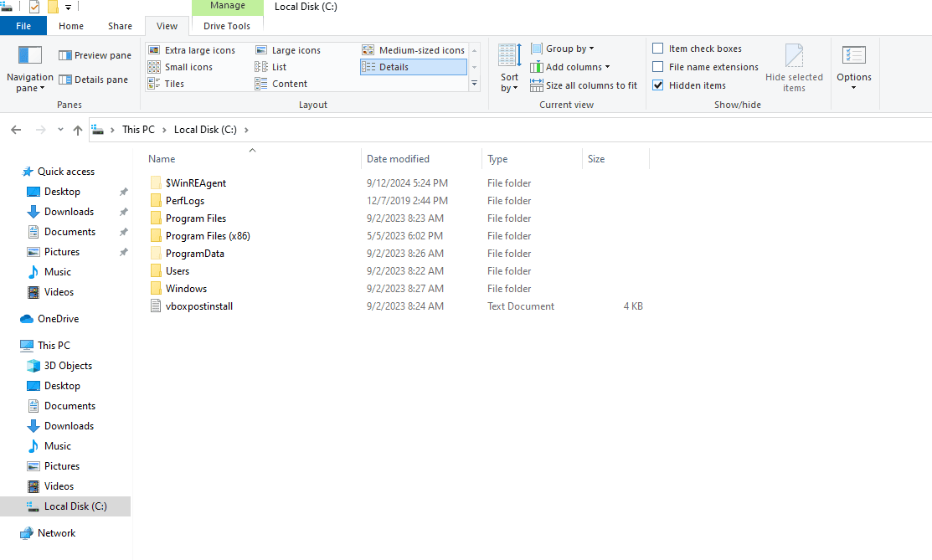Open the Drive Tools tab
The image size is (932, 560).
(226, 25)
